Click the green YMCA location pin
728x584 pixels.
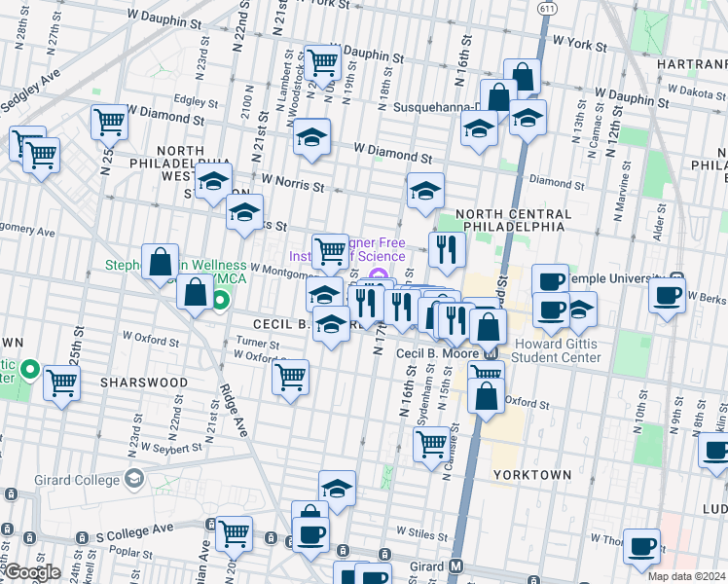tap(221, 301)
